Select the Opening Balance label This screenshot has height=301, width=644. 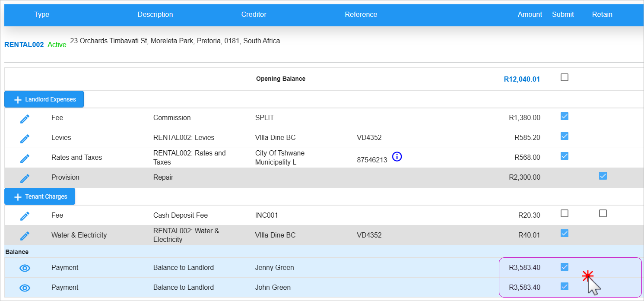(x=281, y=79)
